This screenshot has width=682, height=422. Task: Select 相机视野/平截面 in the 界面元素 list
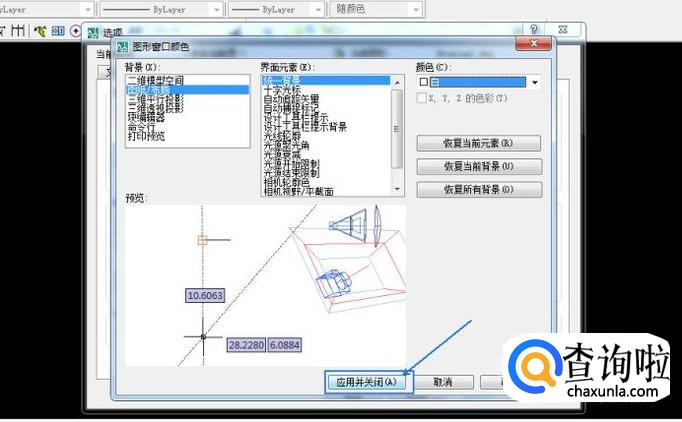tap(326, 191)
